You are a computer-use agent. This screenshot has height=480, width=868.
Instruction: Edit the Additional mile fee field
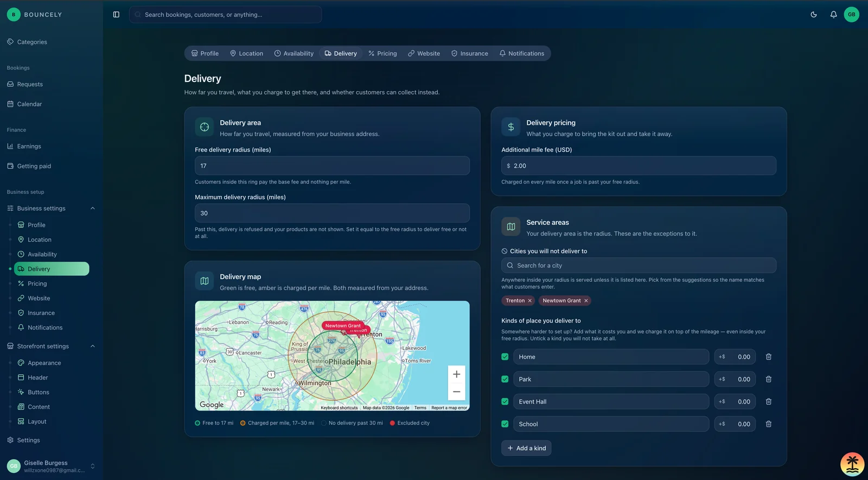(x=639, y=166)
